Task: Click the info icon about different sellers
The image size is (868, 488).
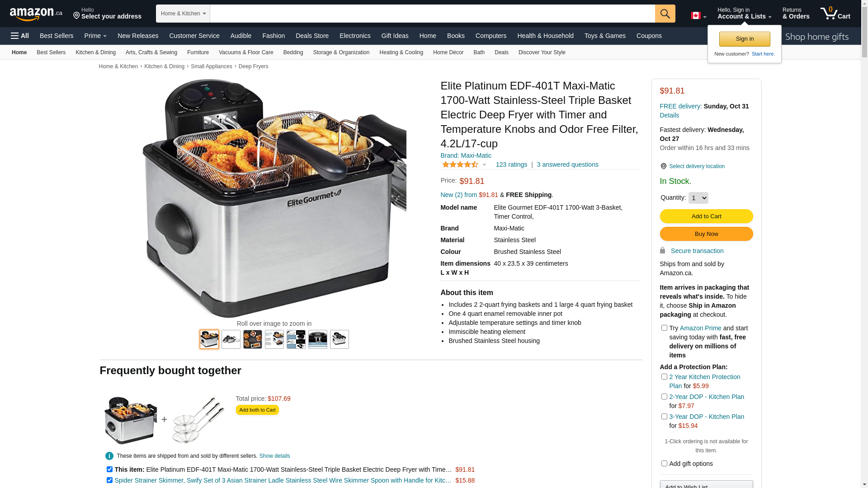Action: (x=109, y=456)
